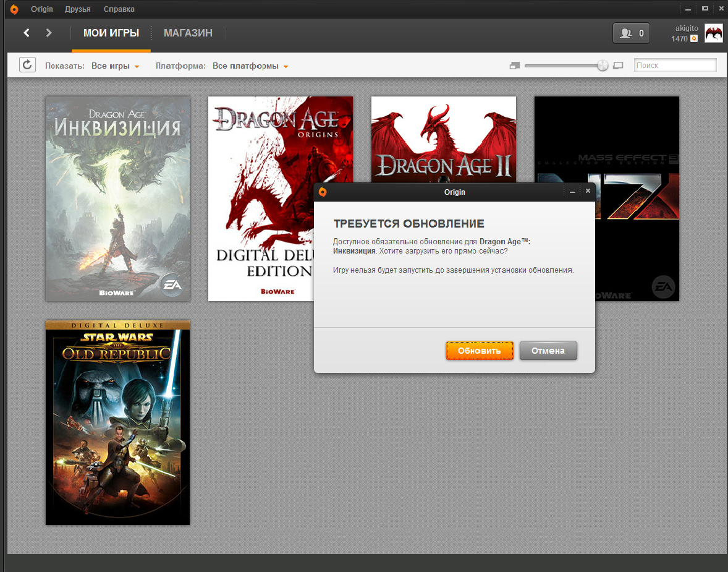
Task: Click the Origin logo in the title bar
Action: [x=14, y=9]
